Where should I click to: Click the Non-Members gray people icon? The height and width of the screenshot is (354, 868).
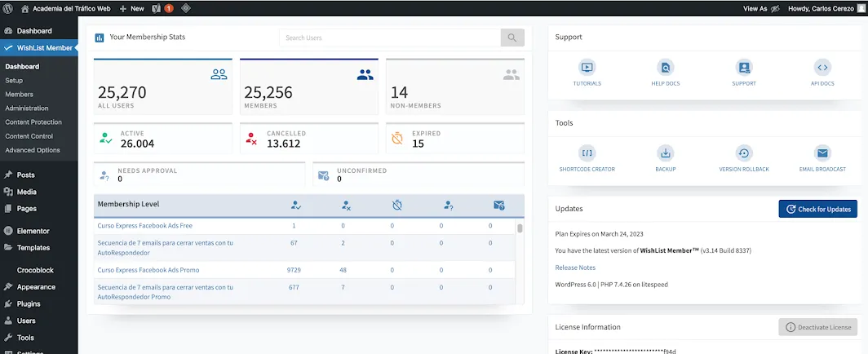(511, 75)
